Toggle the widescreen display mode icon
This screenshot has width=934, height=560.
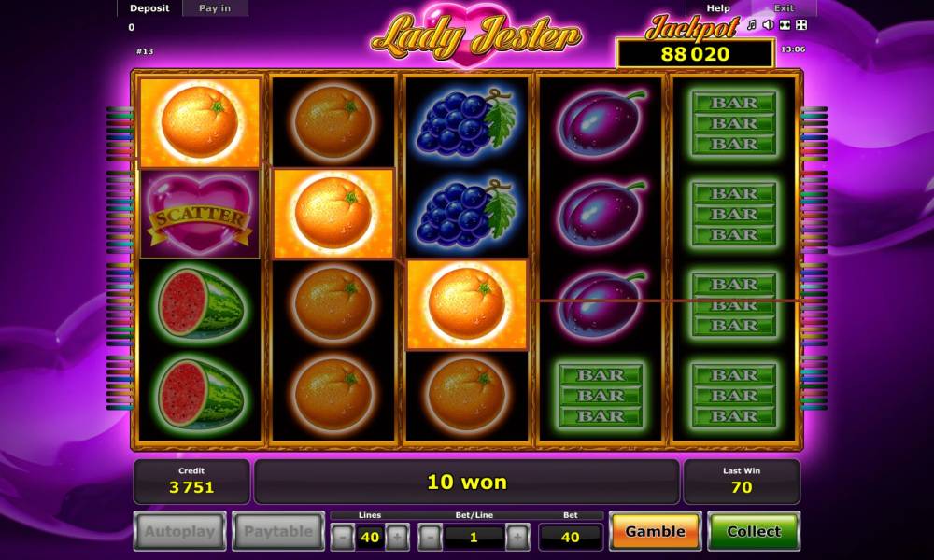point(785,25)
